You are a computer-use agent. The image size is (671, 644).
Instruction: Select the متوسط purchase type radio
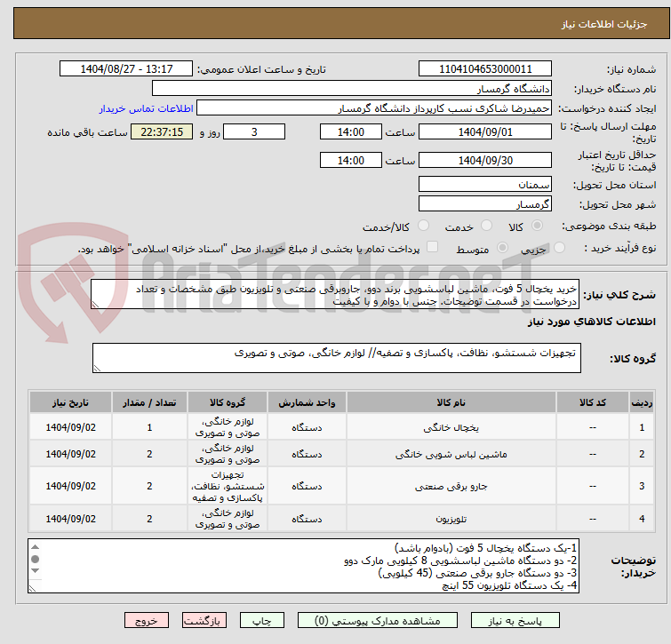coord(502,248)
